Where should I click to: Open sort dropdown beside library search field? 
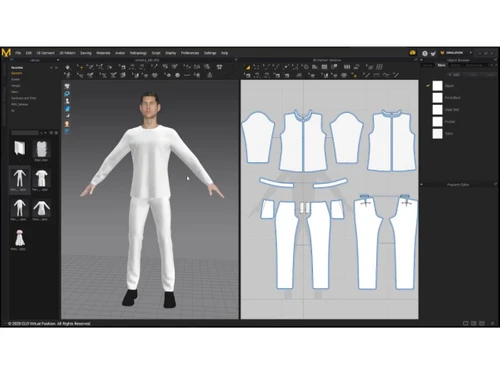point(45,133)
